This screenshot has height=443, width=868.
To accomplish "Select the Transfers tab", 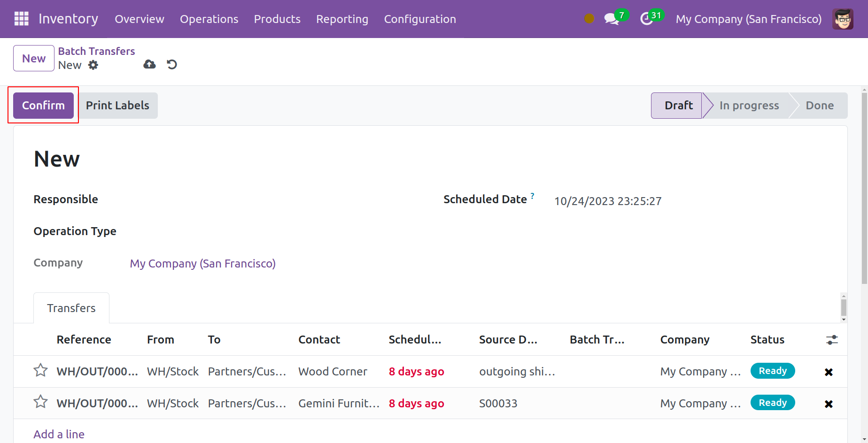I will click(71, 308).
